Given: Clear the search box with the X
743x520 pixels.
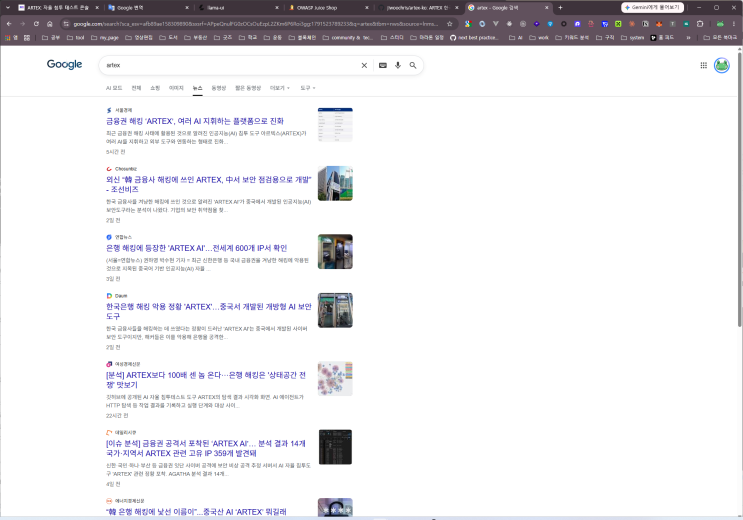Looking at the screenshot, I should pyautogui.click(x=364, y=65).
